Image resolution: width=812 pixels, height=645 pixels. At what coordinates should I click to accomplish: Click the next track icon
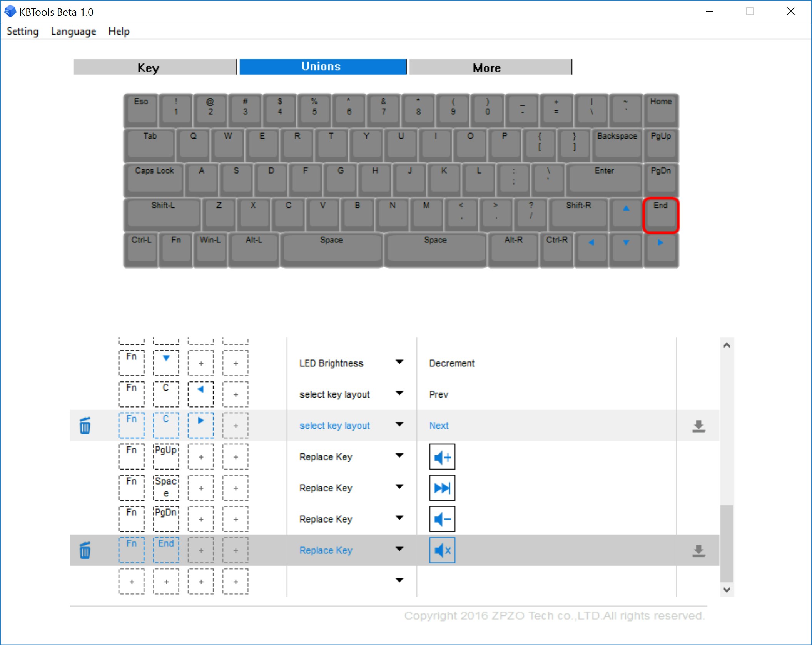pyautogui.click(x=442, y=488)
